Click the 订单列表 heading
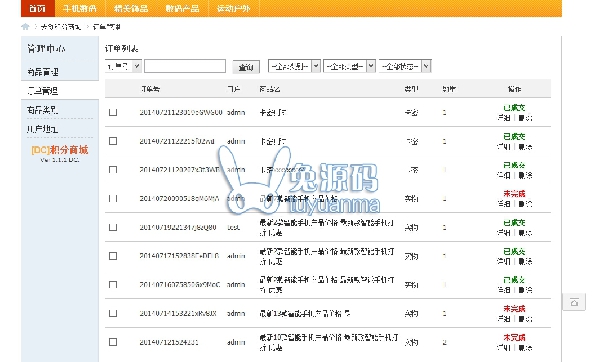Screen dimensions: 600x362 (x=121, y=49)
